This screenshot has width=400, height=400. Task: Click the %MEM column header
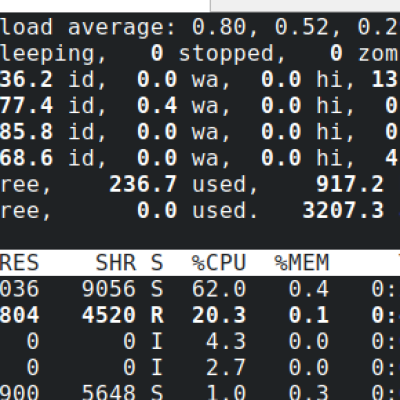point(302,262)
